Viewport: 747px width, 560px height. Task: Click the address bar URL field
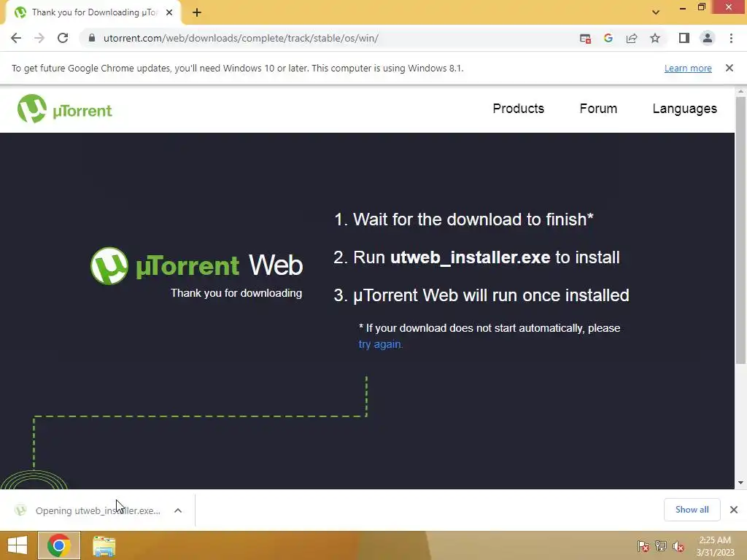click(329, 38)
